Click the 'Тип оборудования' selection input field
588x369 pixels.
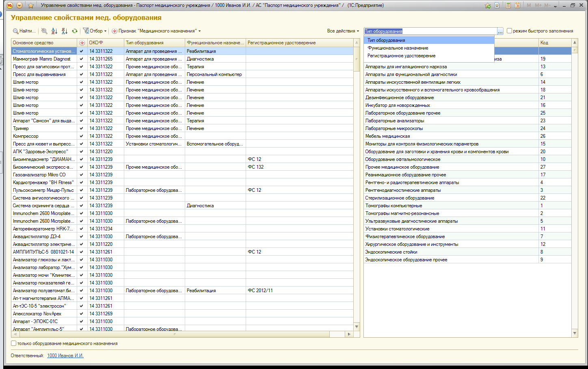(430, 31)
